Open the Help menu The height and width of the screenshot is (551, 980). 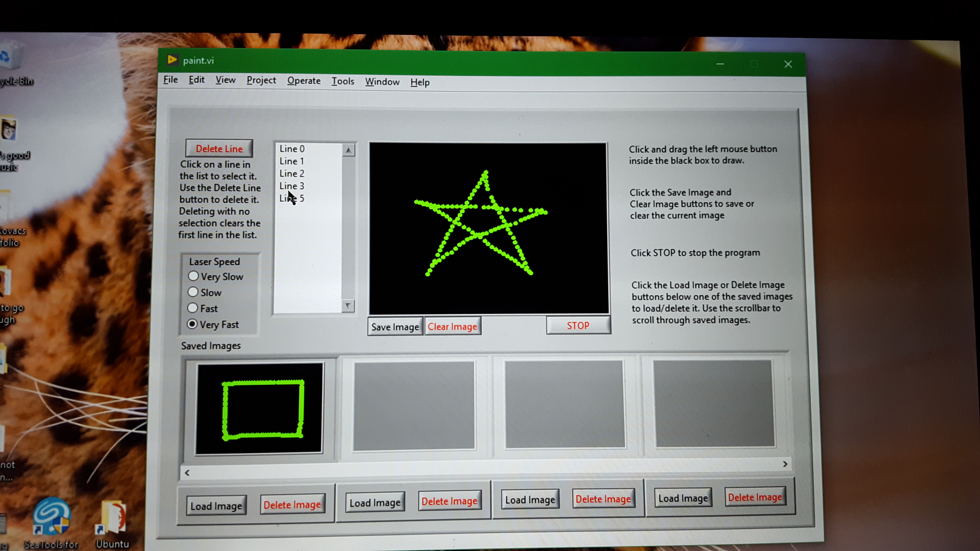click(x=420, y=83)
